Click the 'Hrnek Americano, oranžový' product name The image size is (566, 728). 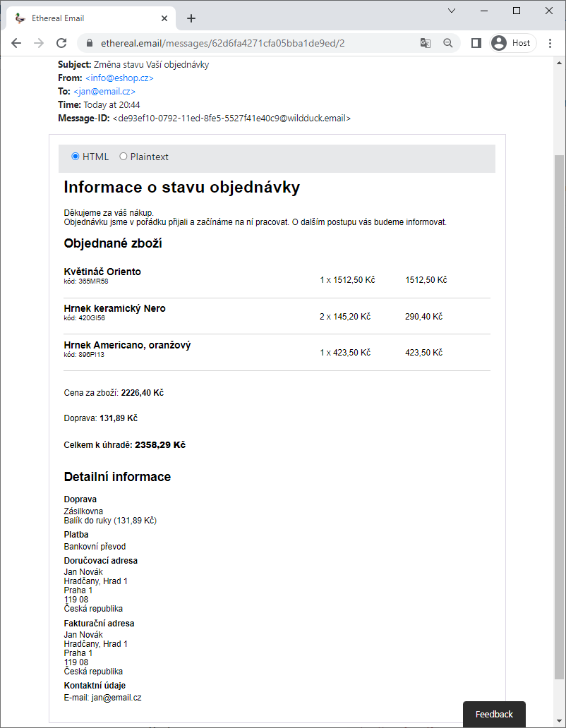pyautogui.click(x=127, y=345)
